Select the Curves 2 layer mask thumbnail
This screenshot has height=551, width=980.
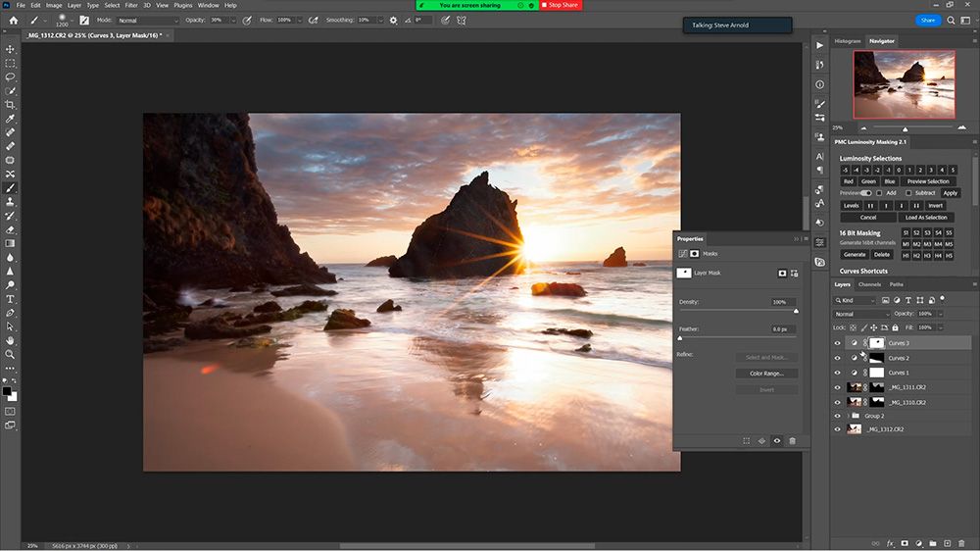tap(877, 358)
